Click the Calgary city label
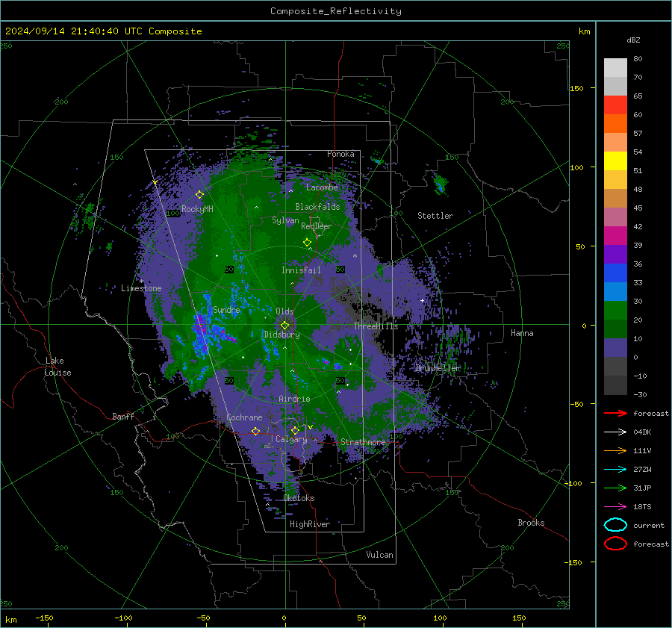This screenshot has height=628, width=672. pyautogui.click(x=291, y=439)
